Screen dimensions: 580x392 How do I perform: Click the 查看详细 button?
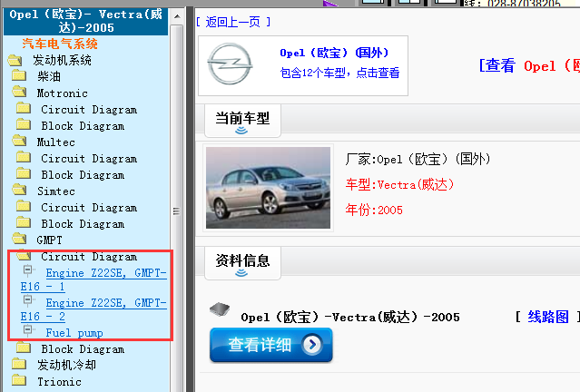[x=271, y=345]
